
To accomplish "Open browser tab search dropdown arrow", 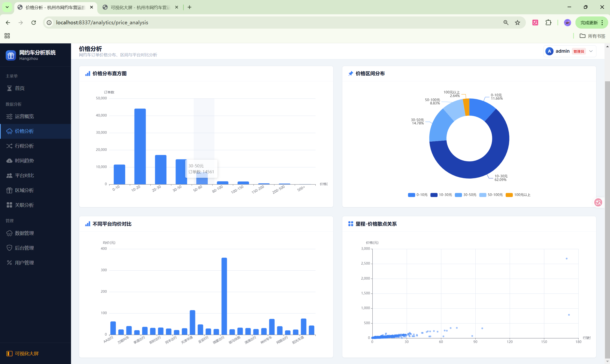I will (7, 7).
